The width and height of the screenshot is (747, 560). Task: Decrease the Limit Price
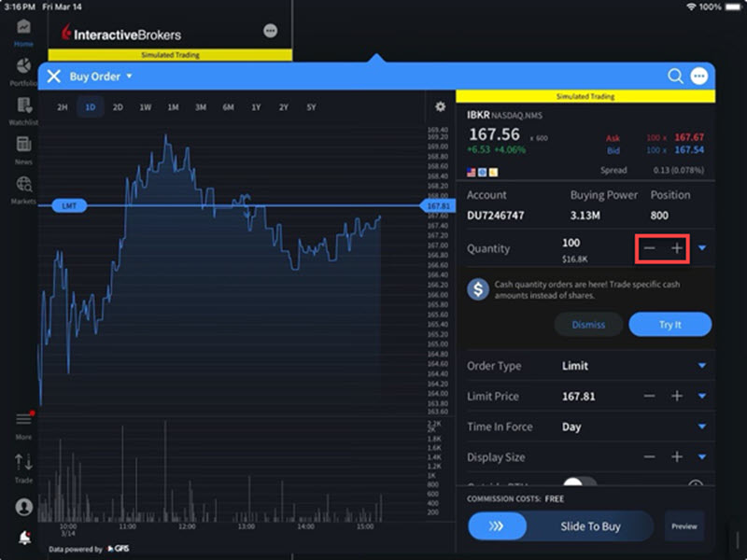[649, 396]
